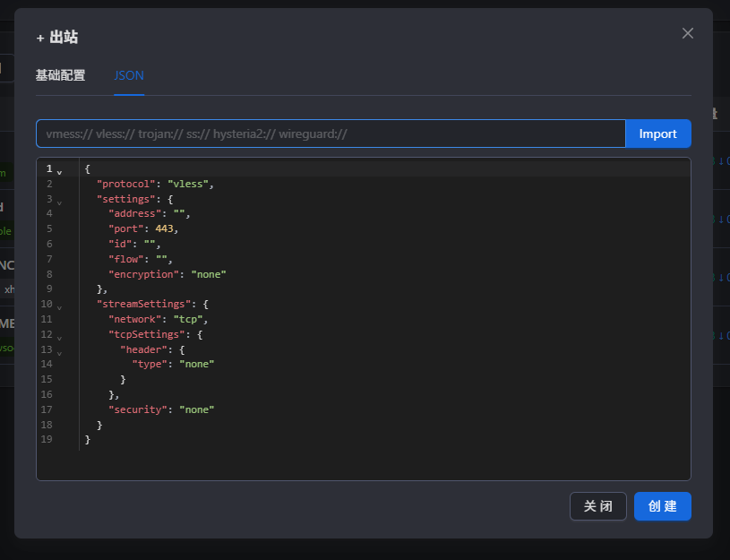The width and height of the screenshot is (730, 560).
Task: Click line number 19 in gutter
Action: [47, 439]
